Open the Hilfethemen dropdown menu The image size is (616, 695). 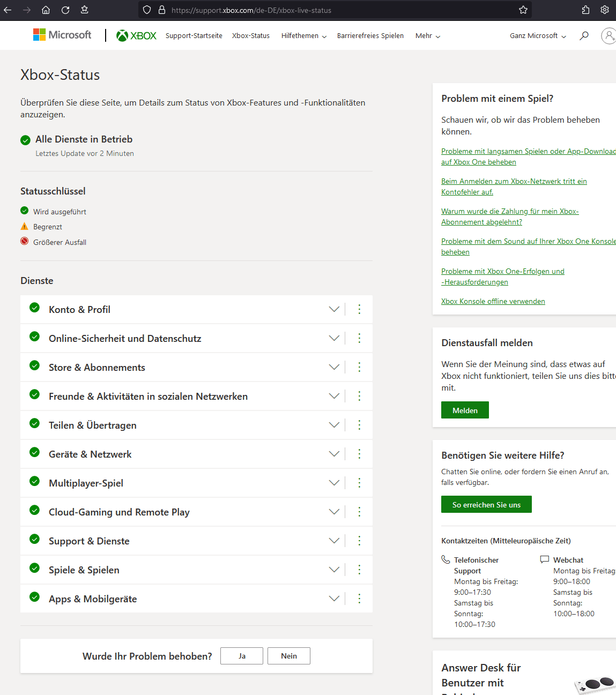click(x=304, y=36)
